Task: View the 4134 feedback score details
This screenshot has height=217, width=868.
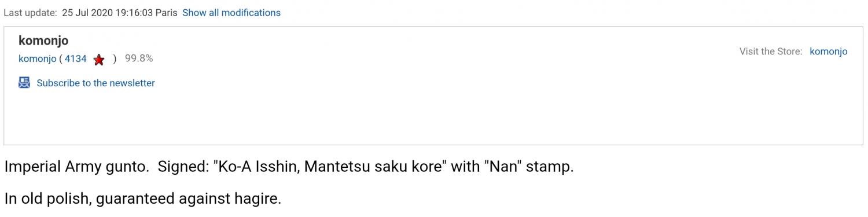Action: tap(75, 58)
